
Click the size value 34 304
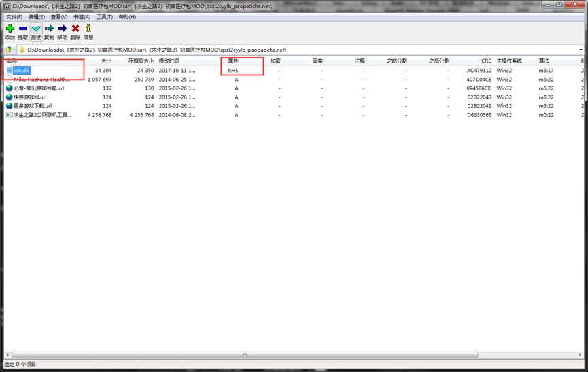pyautogui.click(x=103, y=71)
